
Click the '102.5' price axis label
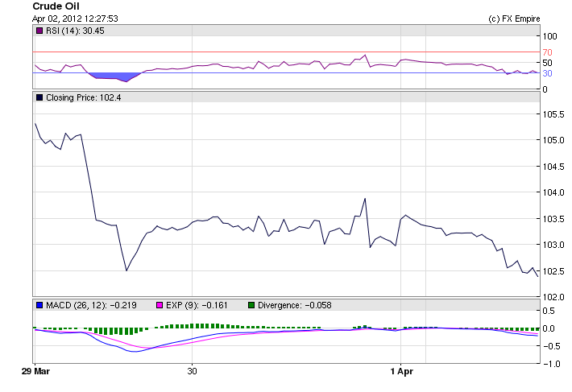[553, 272]
